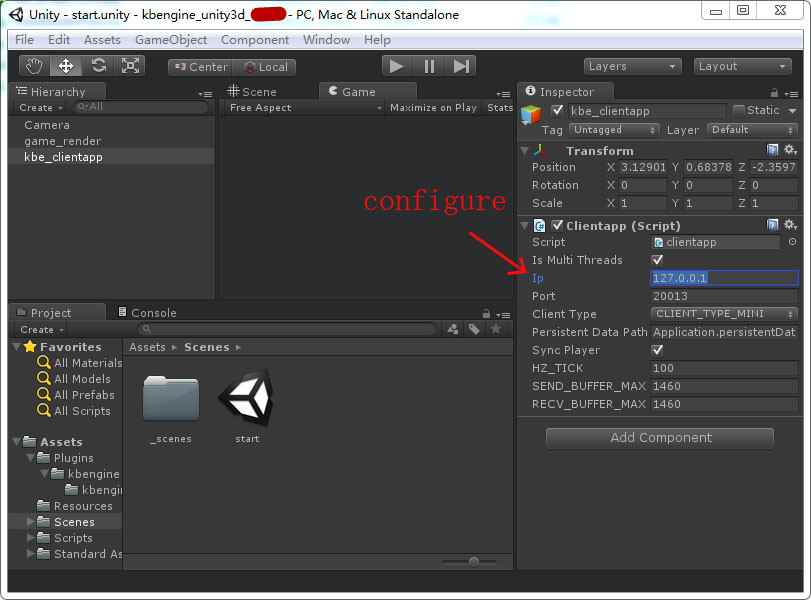Toggle Is Multi Threads checkbox
Image resolution: width=811 pixels, height=600 pixels.
coord(657,260)
